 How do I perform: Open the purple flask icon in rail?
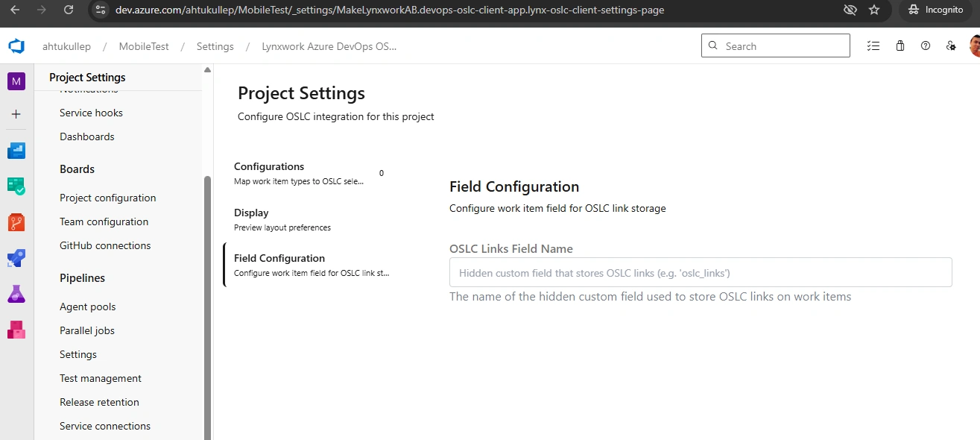tap(16, 294)
